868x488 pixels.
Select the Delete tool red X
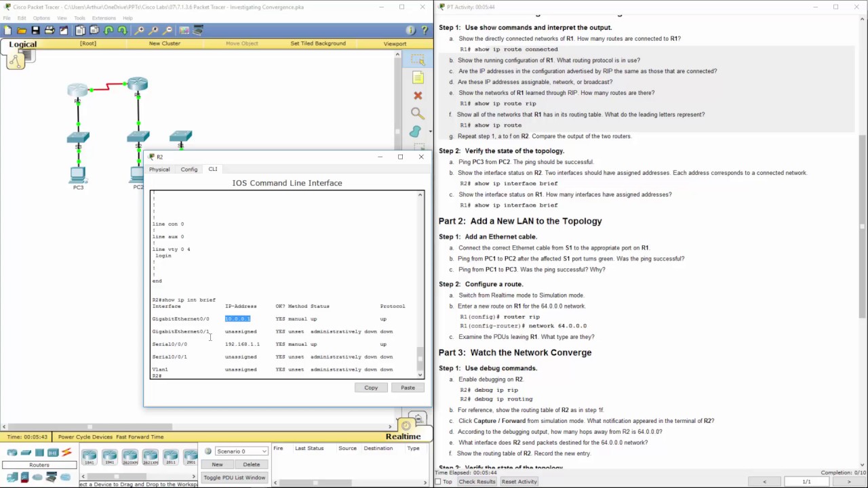418,96
